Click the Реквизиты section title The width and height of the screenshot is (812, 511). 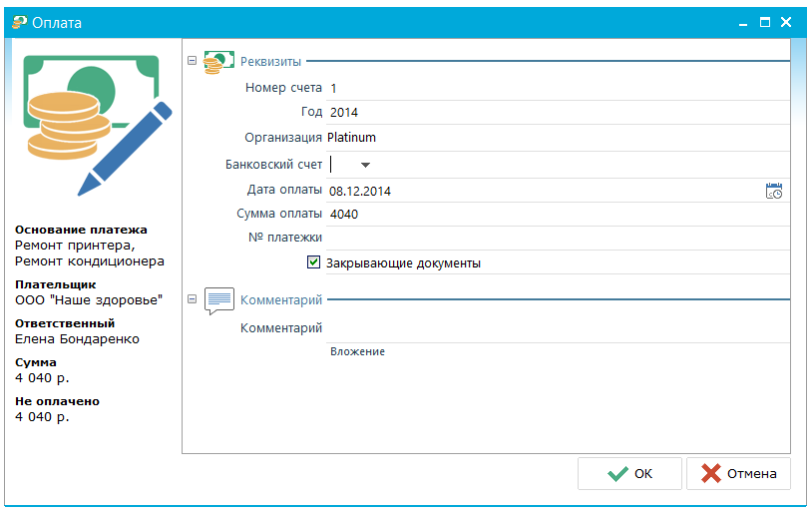(x=271, y=61)
